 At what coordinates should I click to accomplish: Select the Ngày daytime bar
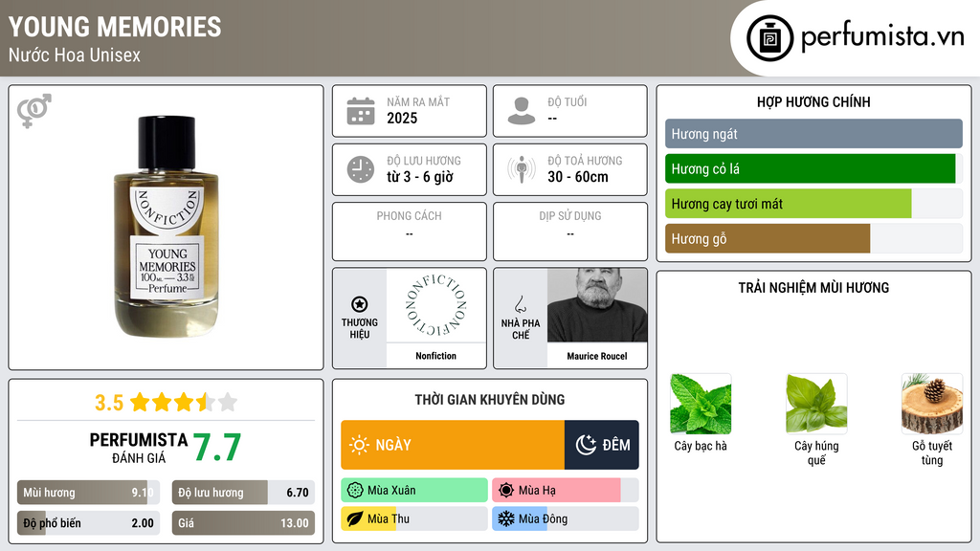tap(453, 445)
